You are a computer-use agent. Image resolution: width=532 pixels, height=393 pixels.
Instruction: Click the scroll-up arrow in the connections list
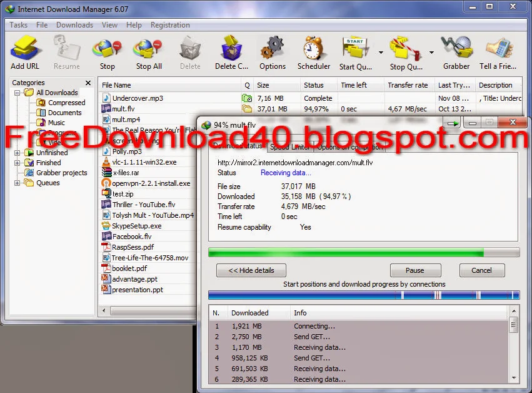click(514, 311)
